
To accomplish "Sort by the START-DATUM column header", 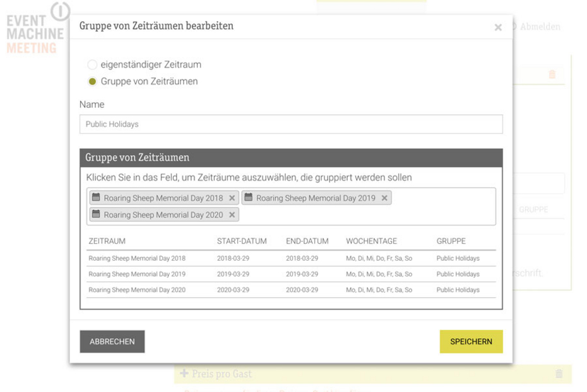I will [242, 241].
